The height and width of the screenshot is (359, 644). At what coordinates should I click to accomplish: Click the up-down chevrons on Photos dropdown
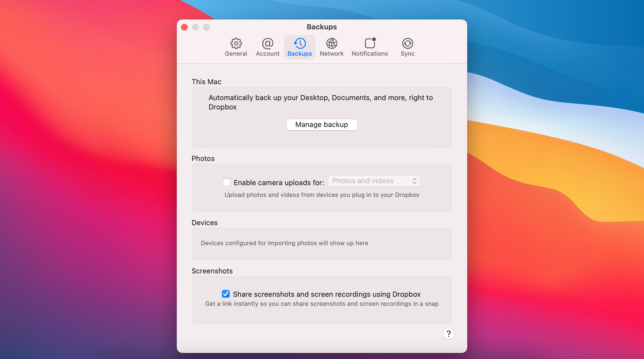pos(415,181)
